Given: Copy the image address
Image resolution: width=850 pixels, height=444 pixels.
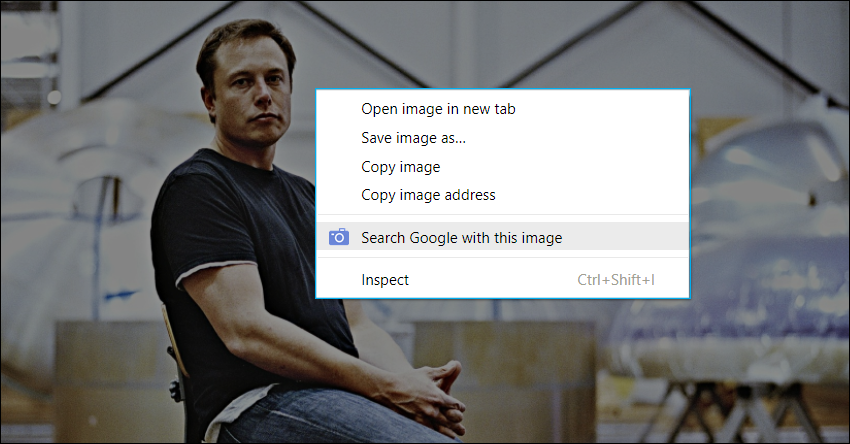Looking at the screenshot, I should [428, 195].
